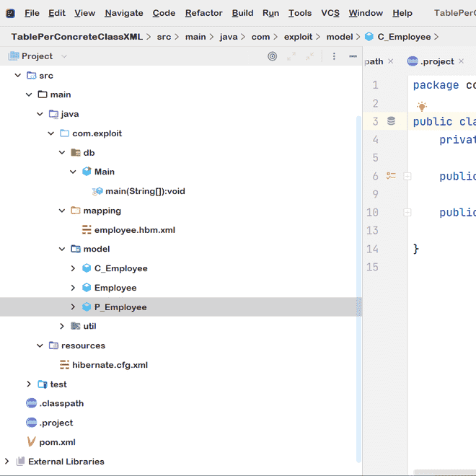Click the Expand All icon in Project panel
Image resolution: width=476 pixels, height=476 pixels.
tap(291, 56)
